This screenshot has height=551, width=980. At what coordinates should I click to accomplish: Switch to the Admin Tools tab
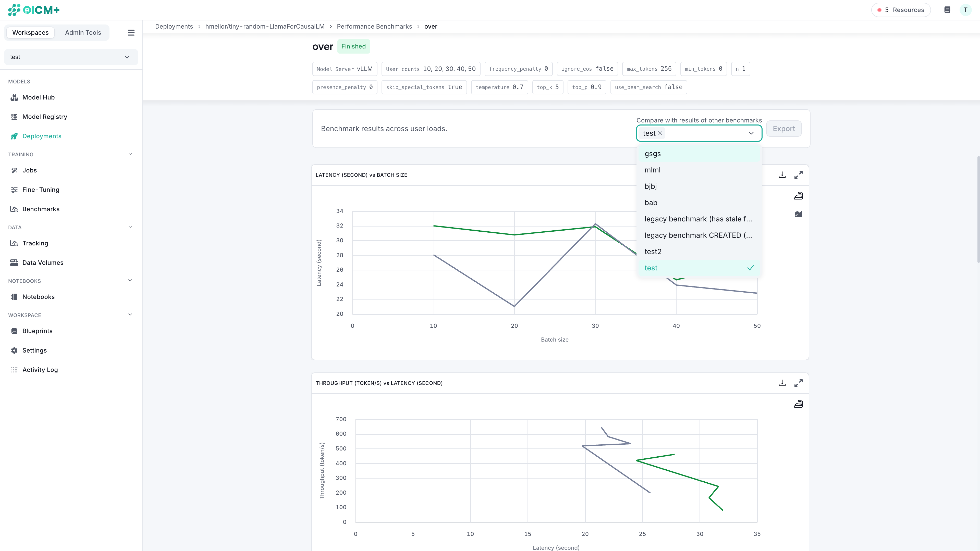[83, 33]
